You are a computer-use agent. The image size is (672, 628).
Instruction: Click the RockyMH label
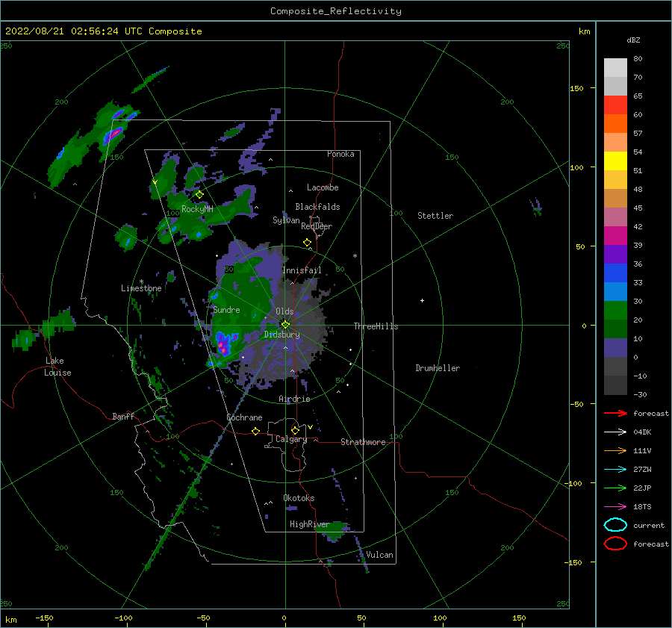tap(197, 209)
